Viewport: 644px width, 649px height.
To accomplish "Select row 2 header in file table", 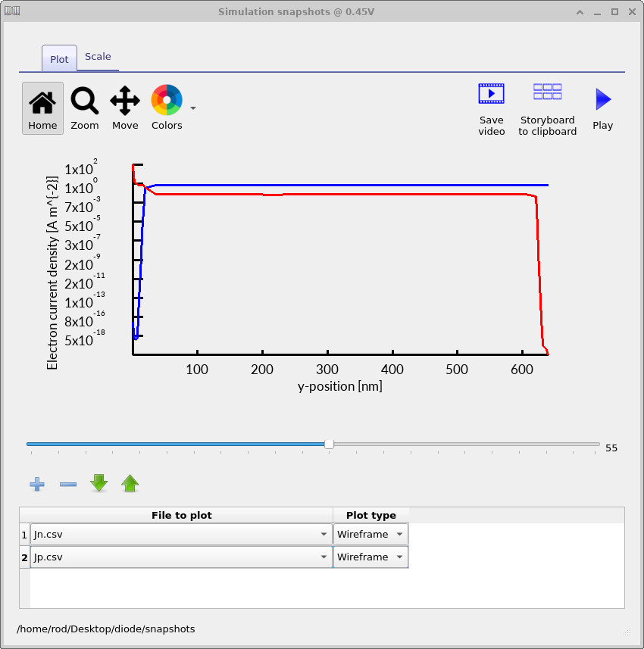I will click(24, 557).
